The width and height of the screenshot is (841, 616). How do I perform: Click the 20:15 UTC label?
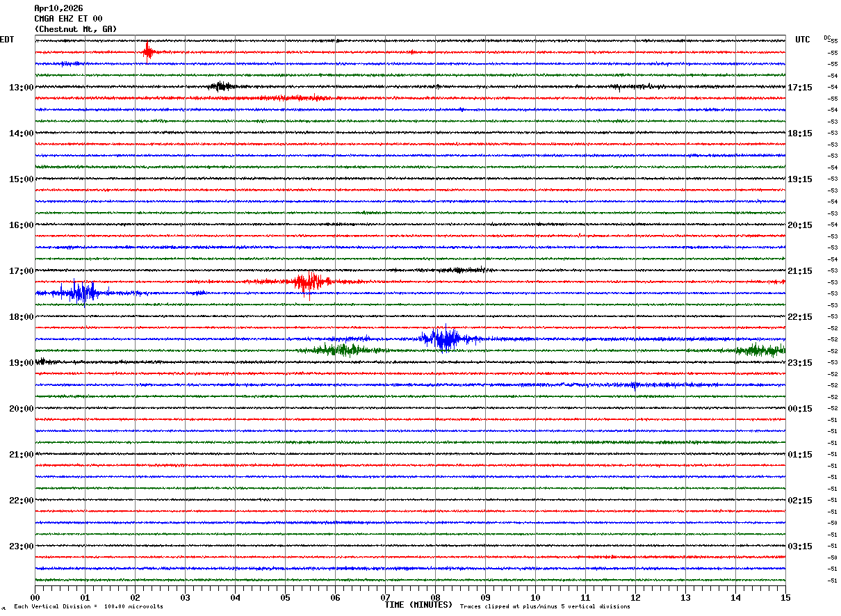pyautogui.click(x=800, y=225)
